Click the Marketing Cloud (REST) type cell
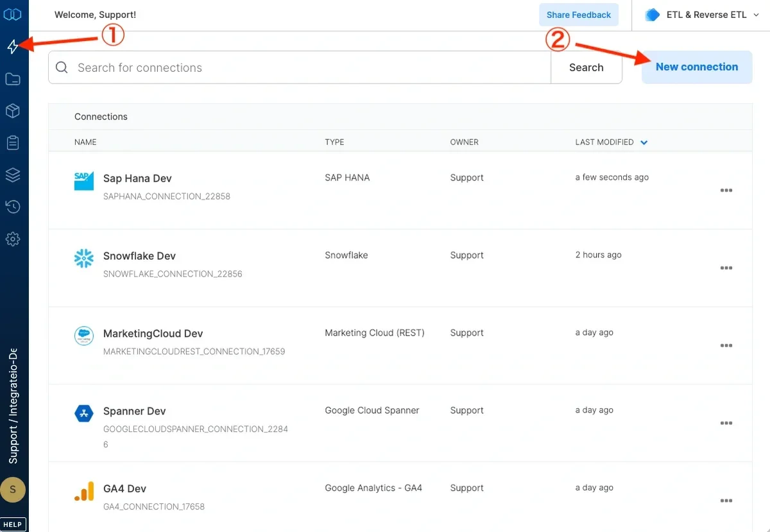The image size is (770, 532). 375,333
